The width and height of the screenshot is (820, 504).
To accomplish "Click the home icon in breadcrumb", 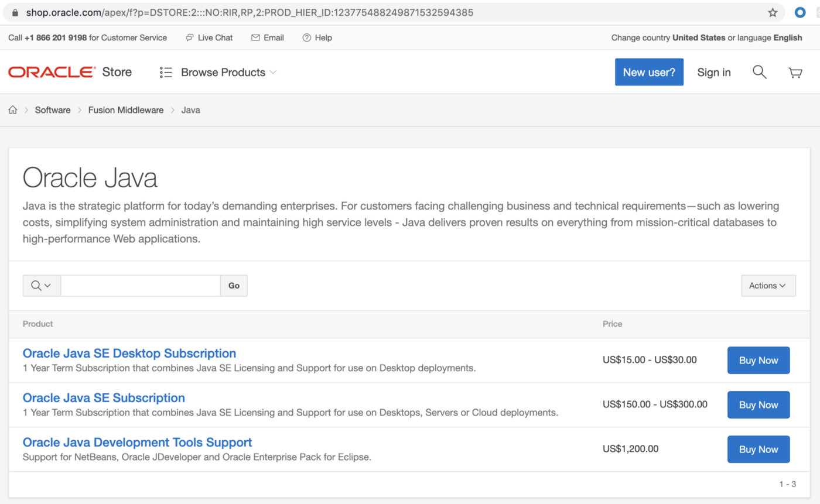I will point(13,110).
